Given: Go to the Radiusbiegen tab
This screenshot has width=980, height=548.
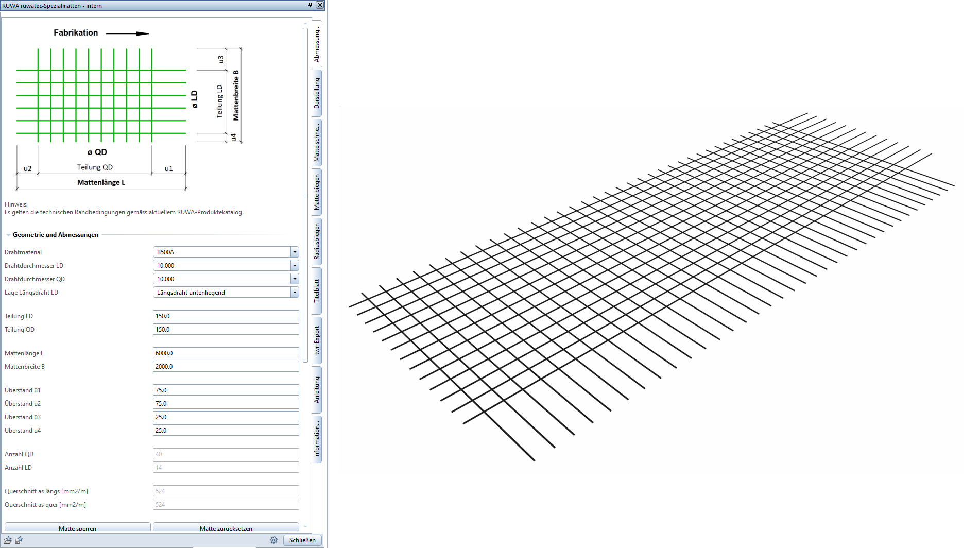Looking at the screenshot, I should (x=317, y=241).
